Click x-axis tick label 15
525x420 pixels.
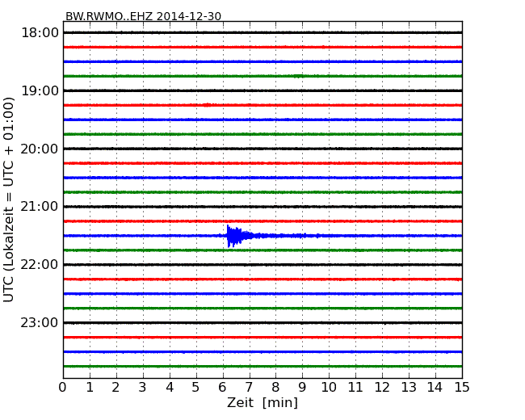click(x=462, y=387)
